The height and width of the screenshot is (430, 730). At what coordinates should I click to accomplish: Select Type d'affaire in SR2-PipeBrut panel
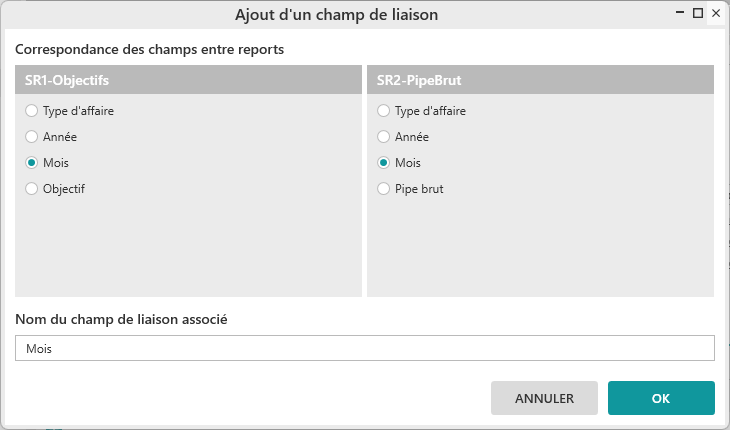click(384, 111)
